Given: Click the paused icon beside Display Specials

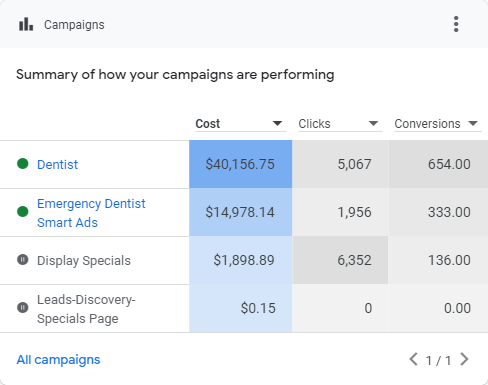Looking at the screenshot, I should click(23, 259).
